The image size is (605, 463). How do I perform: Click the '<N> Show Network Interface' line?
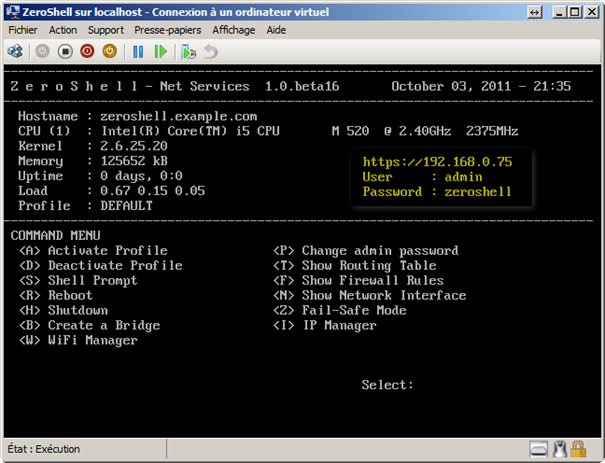(370, 296)
